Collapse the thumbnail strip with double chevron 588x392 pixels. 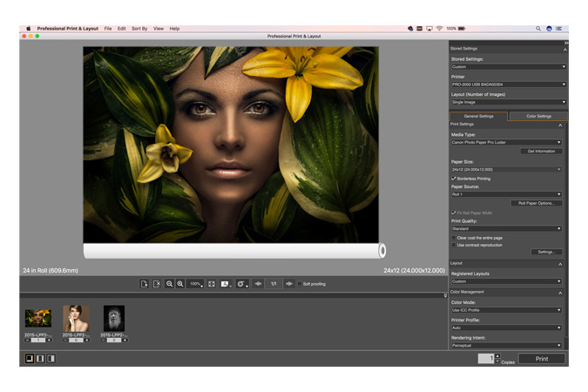pos(445,295)
